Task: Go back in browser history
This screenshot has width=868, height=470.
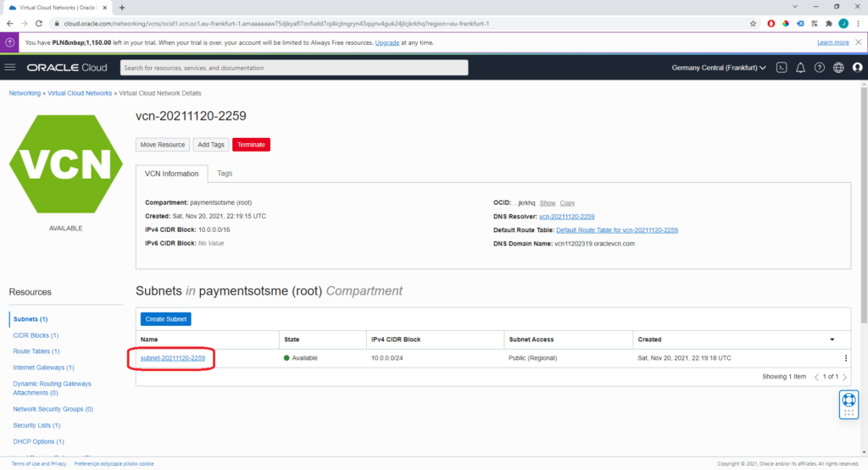Action: point(10,23)
